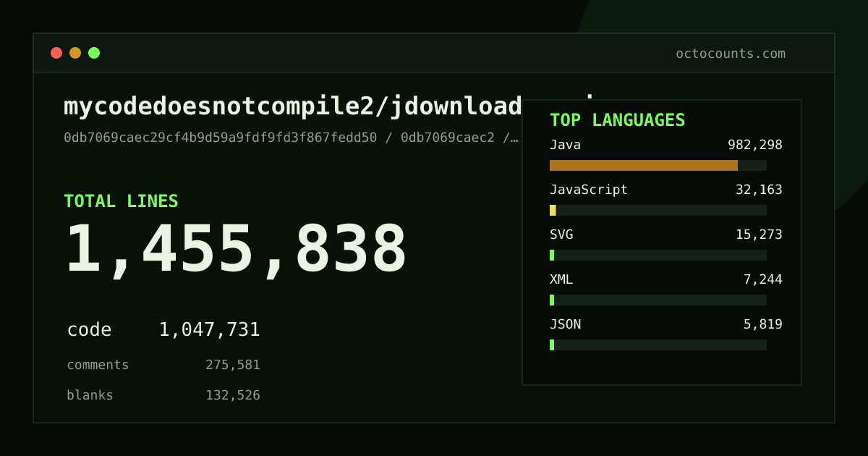The image size is (868, 456).
Task: Select the JSON count 5,819
Action: 763,324
